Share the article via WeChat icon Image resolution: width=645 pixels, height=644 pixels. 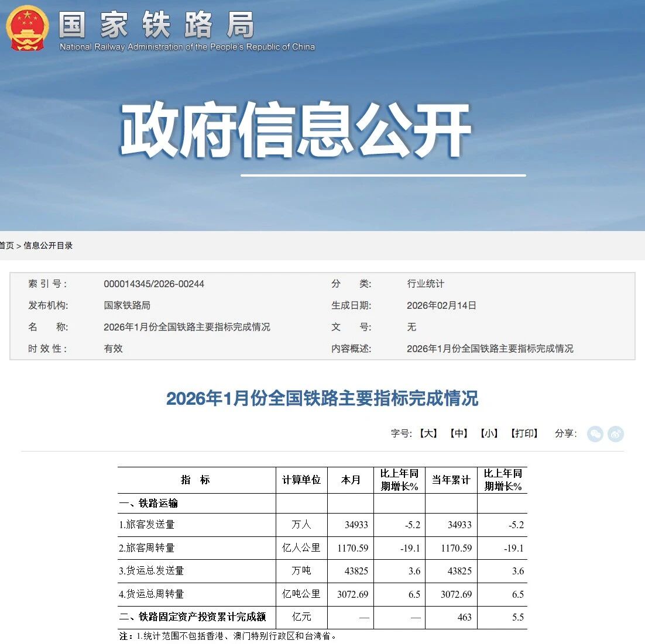coord(595,434)
